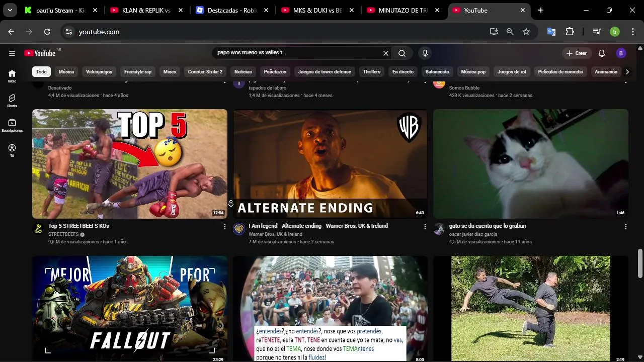Click the page vertical scrollbar thumb
Image resolution: width=644 pixels, height=362 pixels.
click(x=640, y=263)
